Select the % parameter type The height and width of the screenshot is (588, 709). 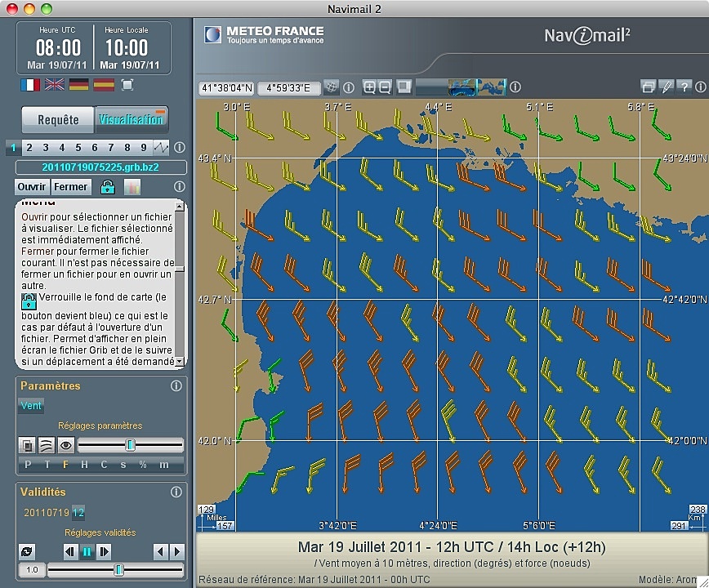click(x=143, y=465)
